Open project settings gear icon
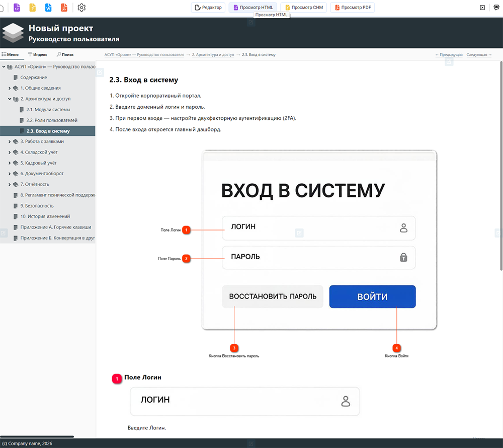503x448 pixels. [x=81, y=8]
